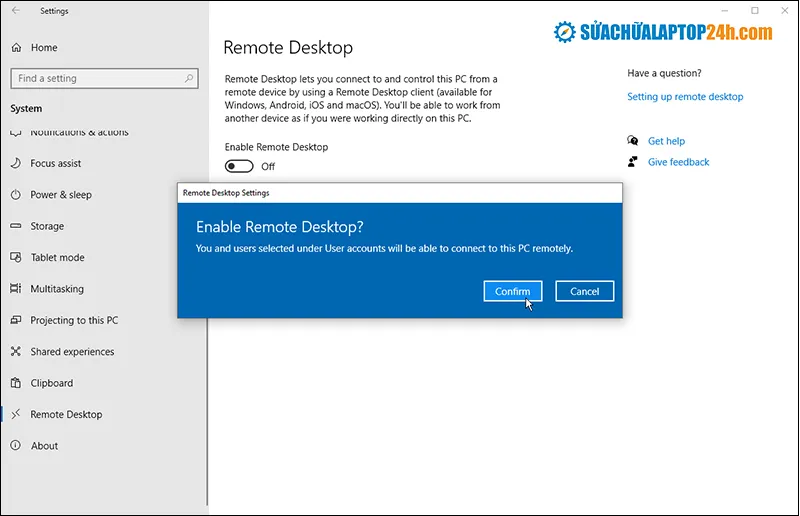Viewport: 800px width, 516px height.
Task: Click the "Enable Remote Desktop?" dialog heading
Action: tap(280, 227)
